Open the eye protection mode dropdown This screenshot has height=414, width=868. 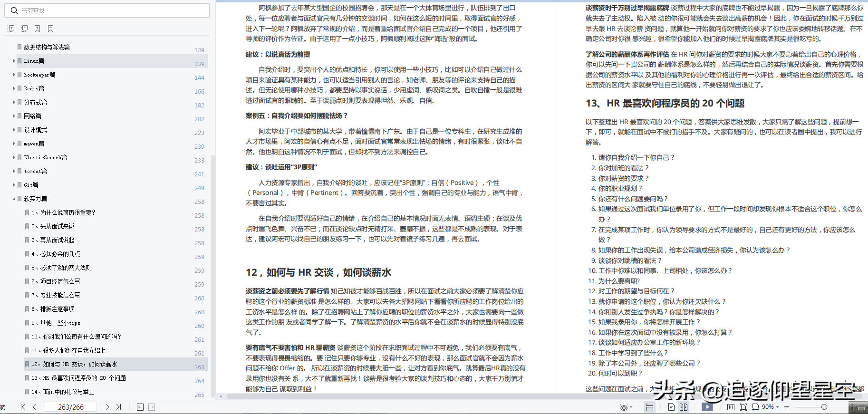coord(631,407)
